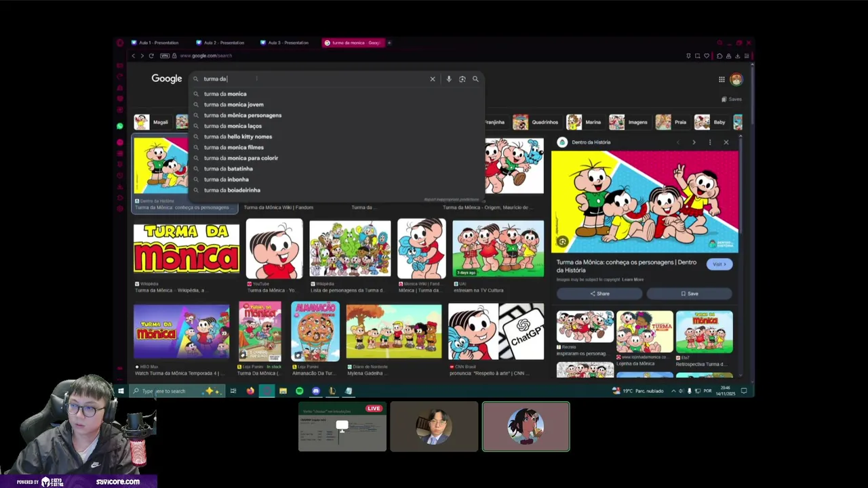
Task: Filter images by the Marina chip
Action: tap(585, 122)
